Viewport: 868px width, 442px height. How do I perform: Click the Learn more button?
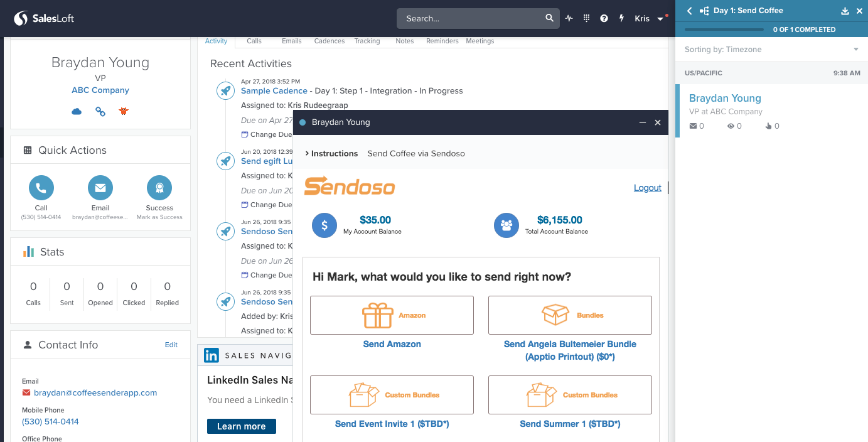pos(241,426)
